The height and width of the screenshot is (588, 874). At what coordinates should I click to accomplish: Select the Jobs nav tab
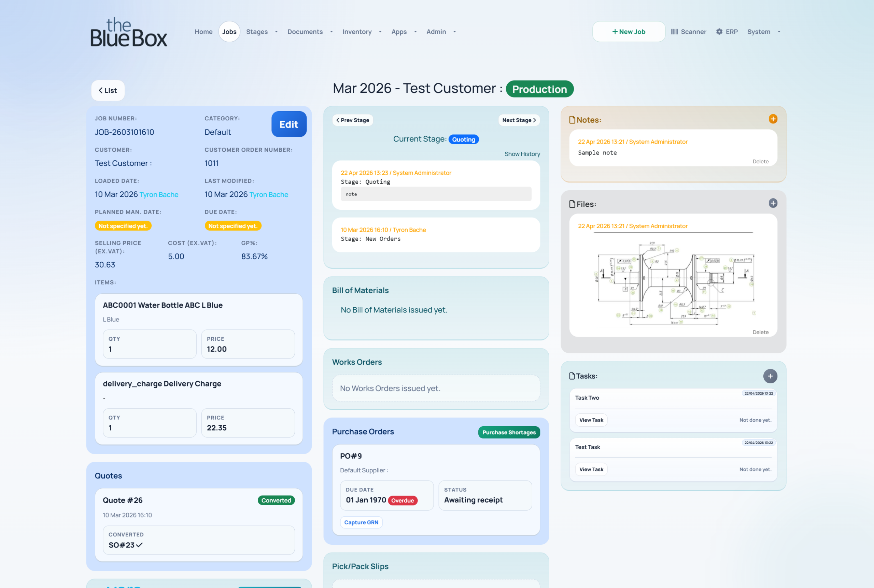pyautogui.click(x=229, y=32)
